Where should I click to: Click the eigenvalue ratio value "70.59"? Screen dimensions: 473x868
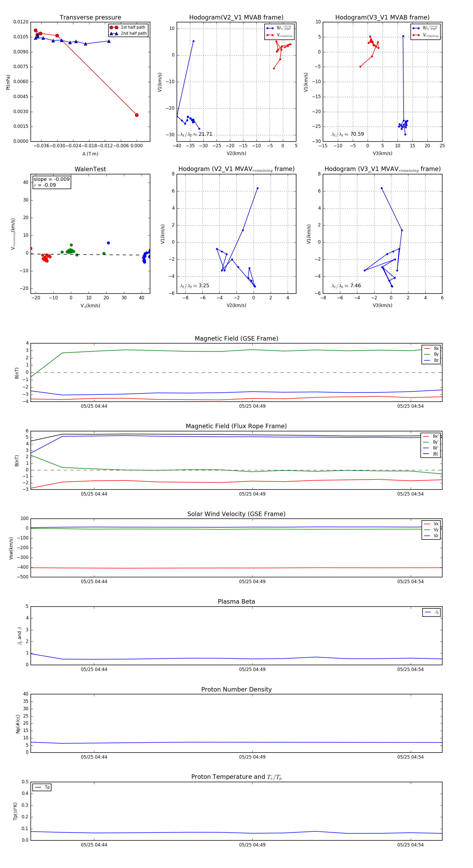[x=357, y=134]
